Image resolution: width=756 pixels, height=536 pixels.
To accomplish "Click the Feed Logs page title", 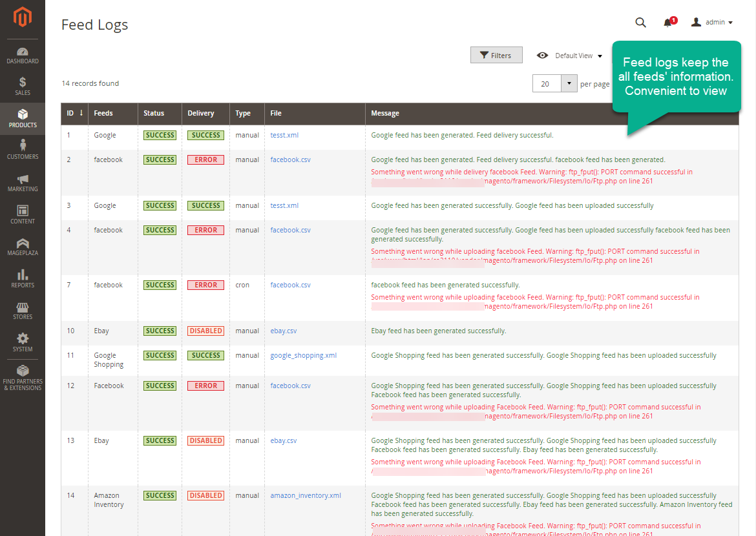I will 94,25.
